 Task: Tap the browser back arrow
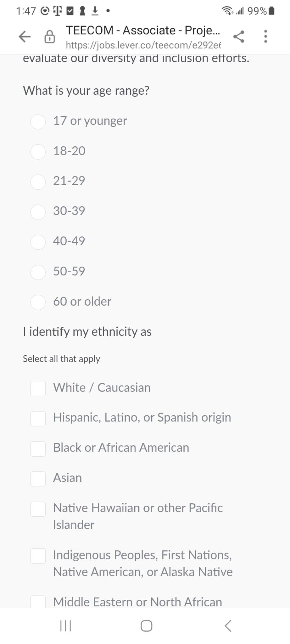tap(25, 36)
